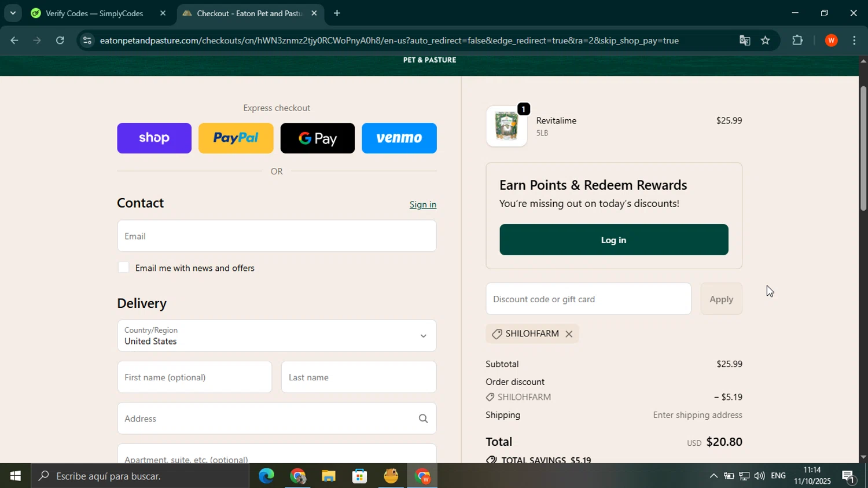The width and height of the screenshot is (868, 488).
Task: Open Chrome three-dot menu
Action: tap(854, 41)
